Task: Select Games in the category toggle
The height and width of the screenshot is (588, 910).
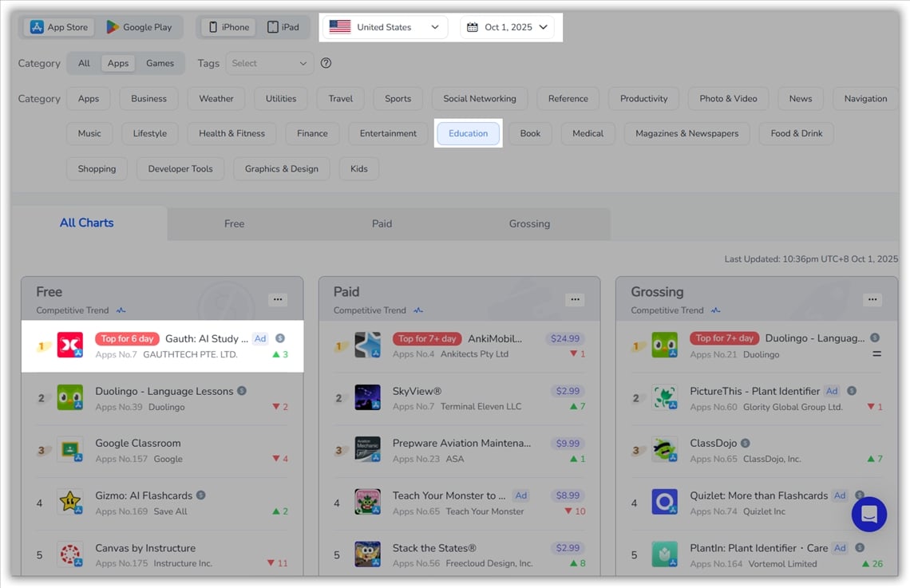Action: pyautogui.click(x=160, y=63)
